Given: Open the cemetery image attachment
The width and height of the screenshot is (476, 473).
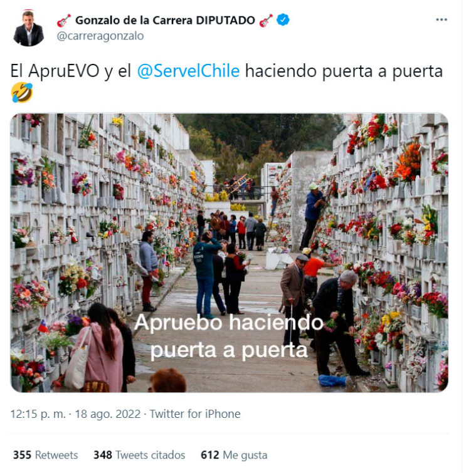Looking at the screenshot, I should pos(229,252).
